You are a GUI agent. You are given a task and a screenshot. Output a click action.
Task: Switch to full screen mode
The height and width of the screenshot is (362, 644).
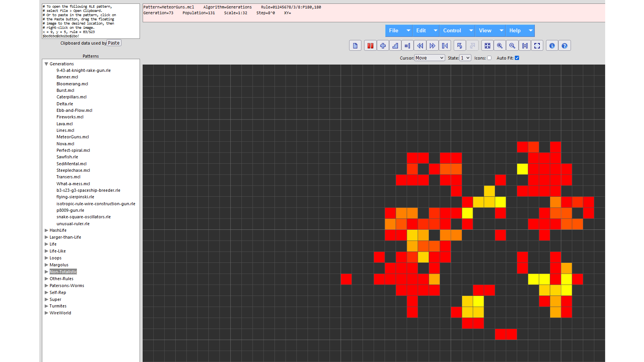pyautogui.click(x=537, y=46)
